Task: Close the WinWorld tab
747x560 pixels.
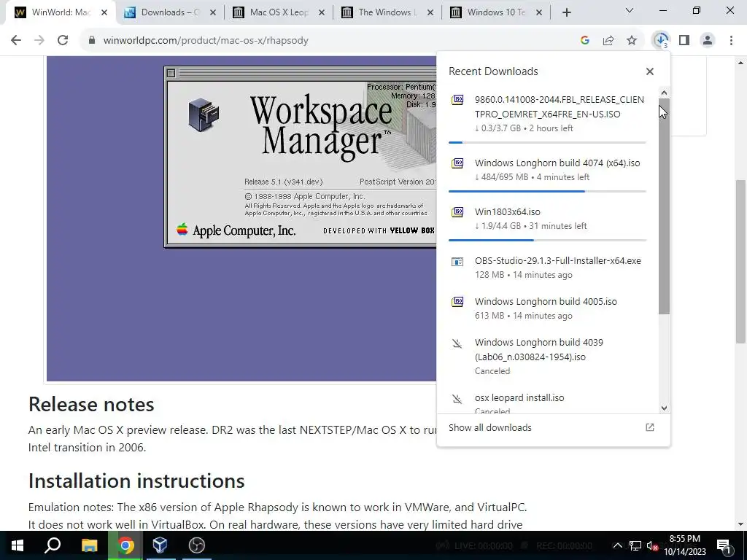Action: point(104,12)
